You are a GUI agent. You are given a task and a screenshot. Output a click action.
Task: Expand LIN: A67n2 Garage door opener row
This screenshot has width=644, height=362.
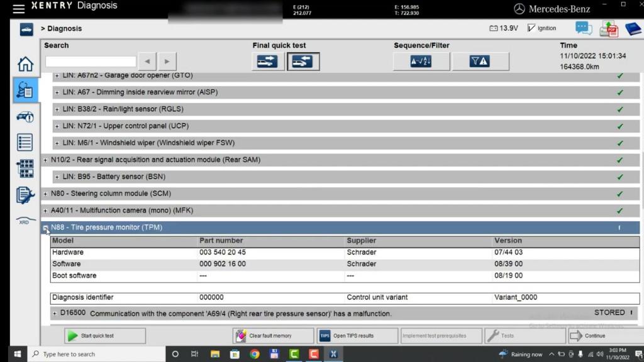click(57, 75)
